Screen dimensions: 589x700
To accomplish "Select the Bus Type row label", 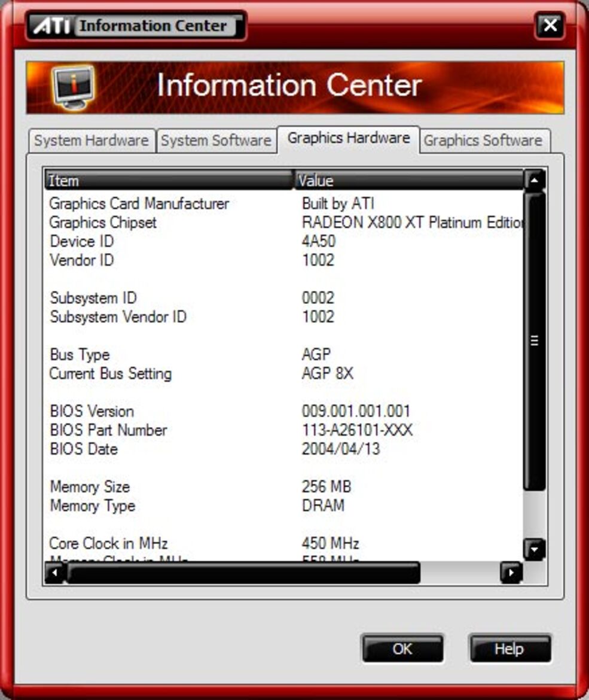I will coord(80,354).
